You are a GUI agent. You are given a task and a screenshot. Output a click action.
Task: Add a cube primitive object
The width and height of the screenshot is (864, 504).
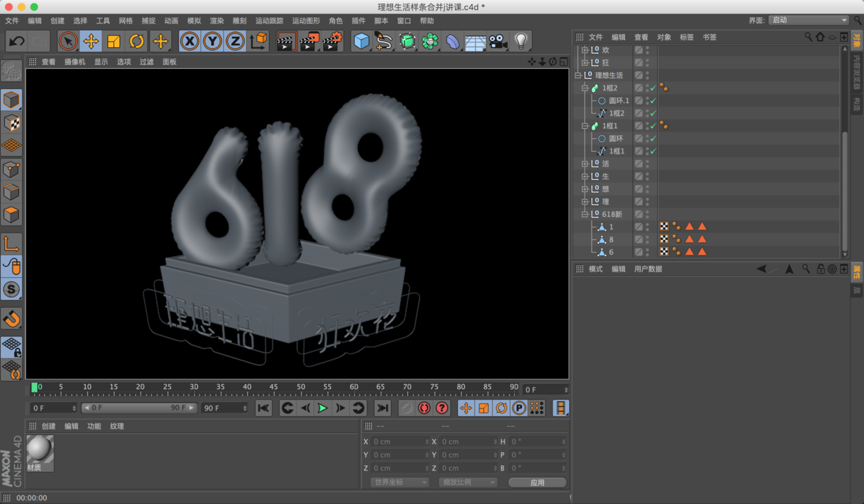[x=361, y=41]
